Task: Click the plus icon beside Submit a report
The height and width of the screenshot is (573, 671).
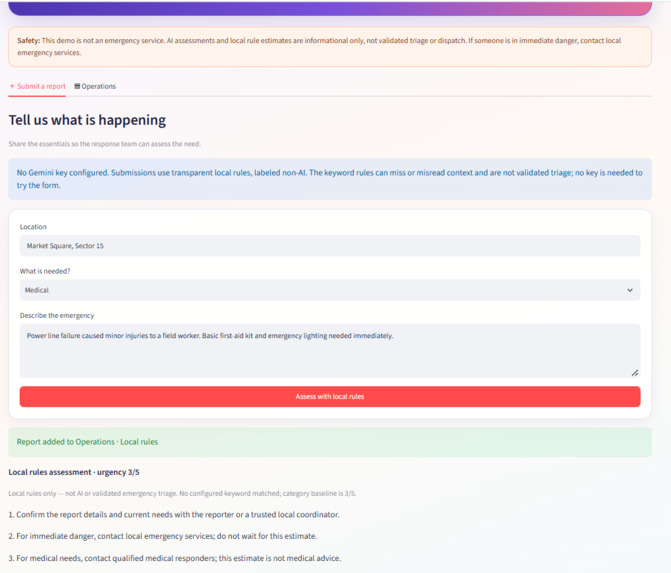Action: pyautogui.click(x=12, y=86)
